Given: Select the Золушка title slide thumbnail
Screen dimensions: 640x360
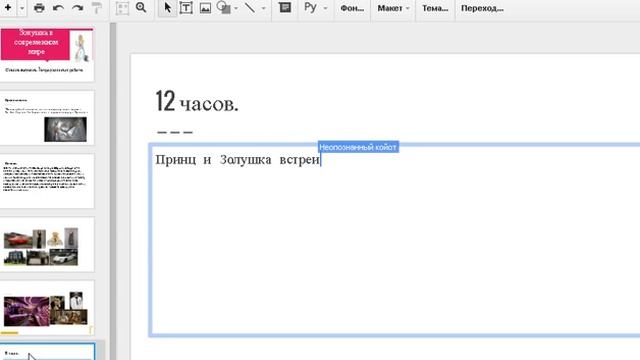Looking at the screenshot, I should pos(47,55).
